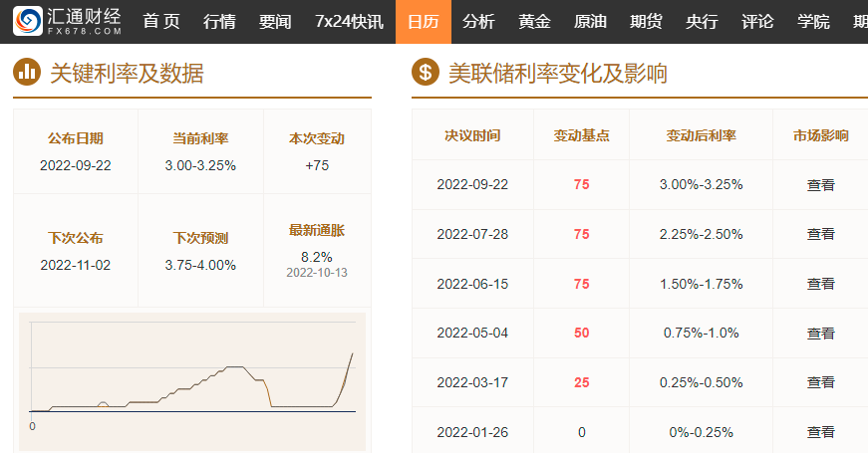Select the 7x24快讯 menu item

pos(349,22)
